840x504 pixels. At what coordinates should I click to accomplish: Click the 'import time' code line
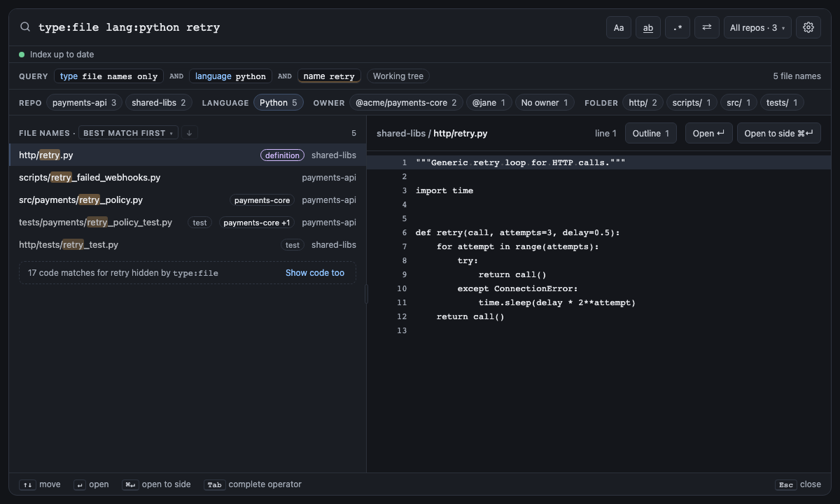[444, 190]
